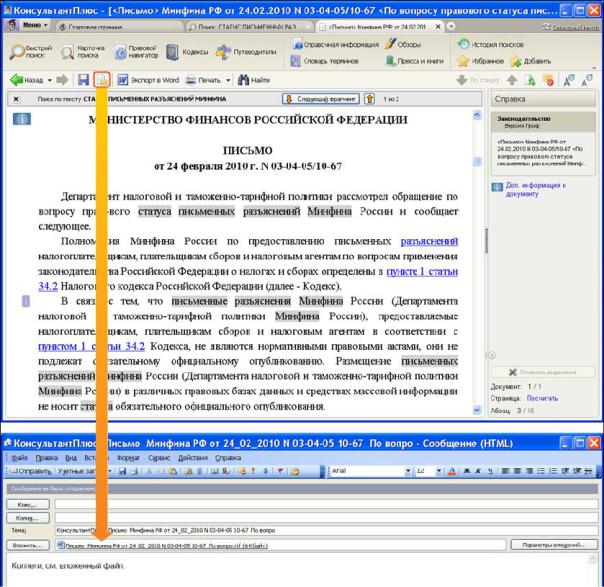Increase document font size icon
The height and width of the screenshot is (587, 604).
pos(569,80)
